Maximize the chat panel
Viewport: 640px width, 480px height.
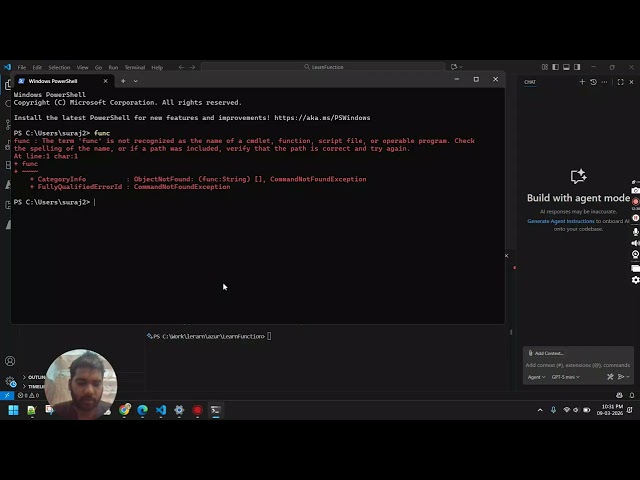[620, 82]
